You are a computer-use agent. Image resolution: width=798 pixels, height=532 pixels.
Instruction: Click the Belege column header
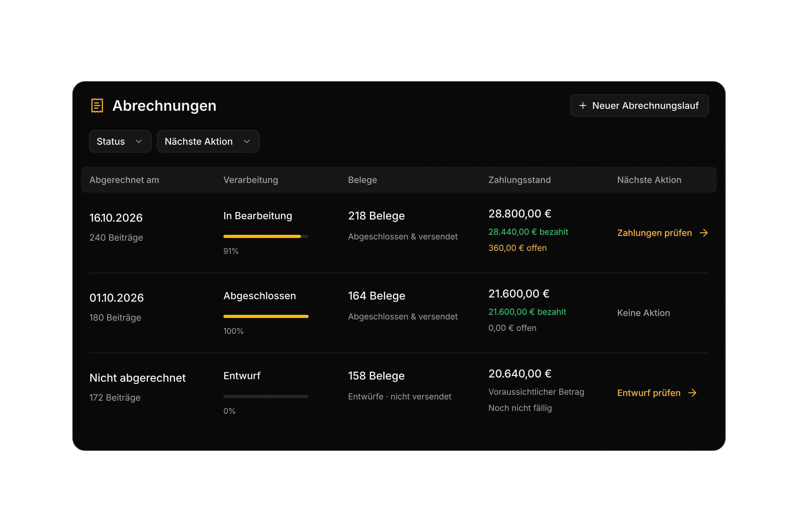click(362, 180)
